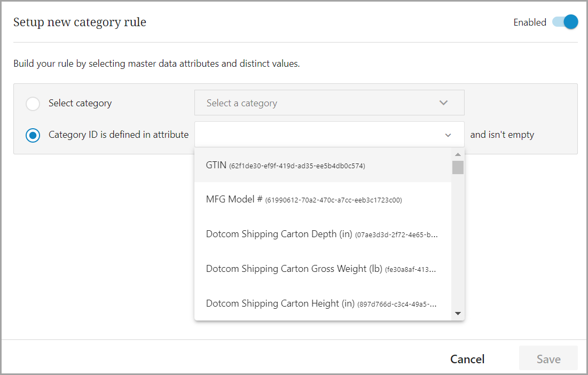Screen dimensions: 588x375
Task: Choose the MFG Model # attribute
Action: 234,200
